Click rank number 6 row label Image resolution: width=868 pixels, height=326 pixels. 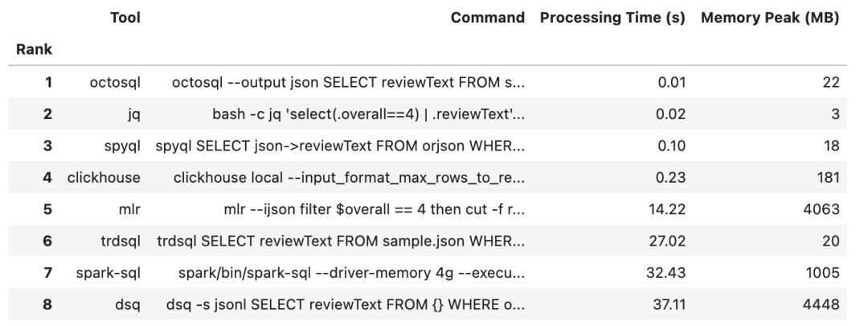pos(47,247)
